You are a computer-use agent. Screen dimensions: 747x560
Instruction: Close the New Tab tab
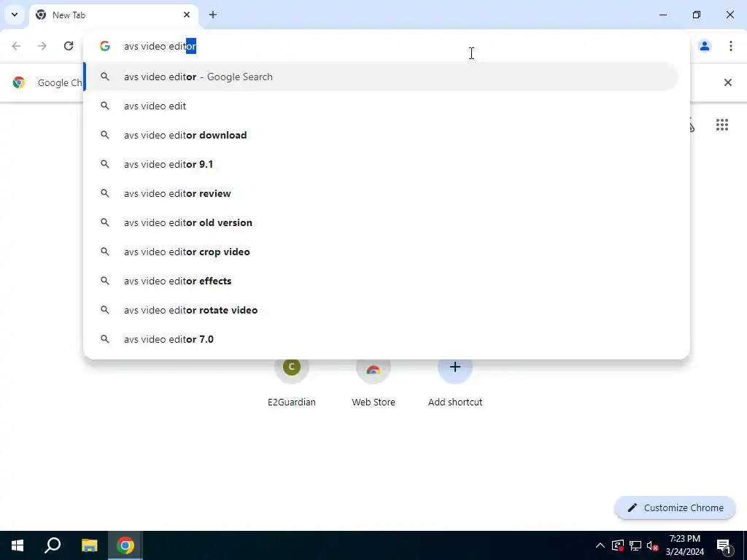click(187, 15)
